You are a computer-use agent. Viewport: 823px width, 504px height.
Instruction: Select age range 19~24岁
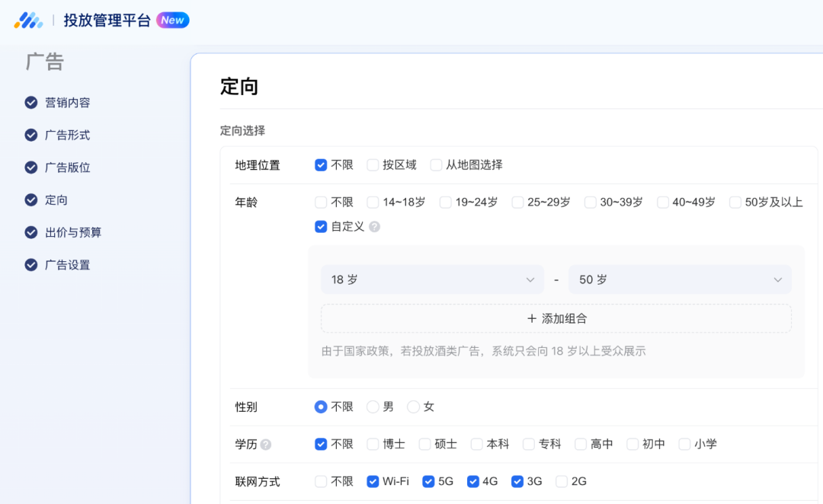tap(446, 203)
